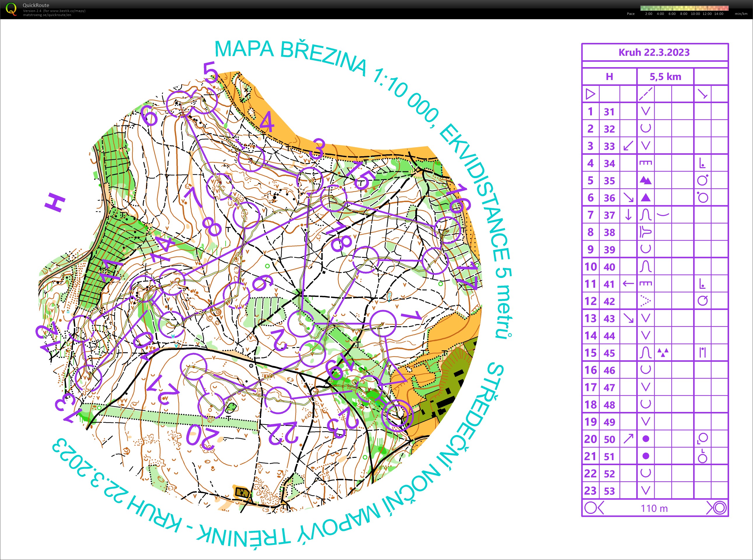Click the boulder dot symbol in row 20
The image size is (753, 560).
click(646, 439)
